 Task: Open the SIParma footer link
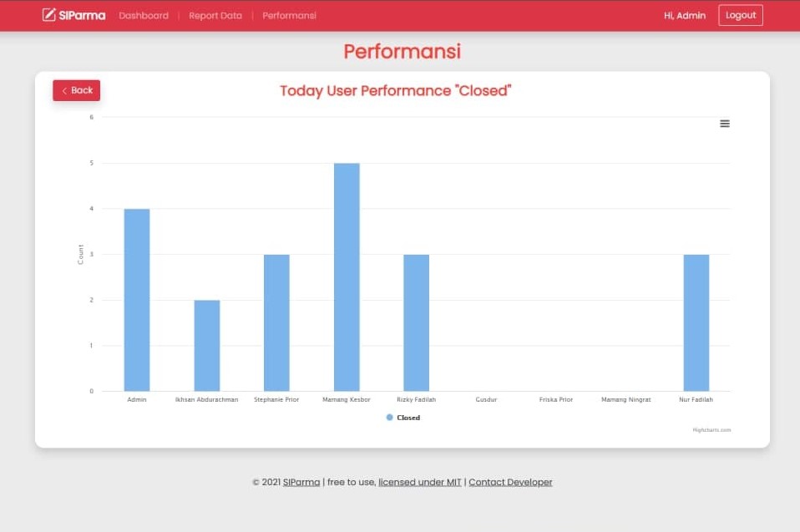tap(301, 482)
